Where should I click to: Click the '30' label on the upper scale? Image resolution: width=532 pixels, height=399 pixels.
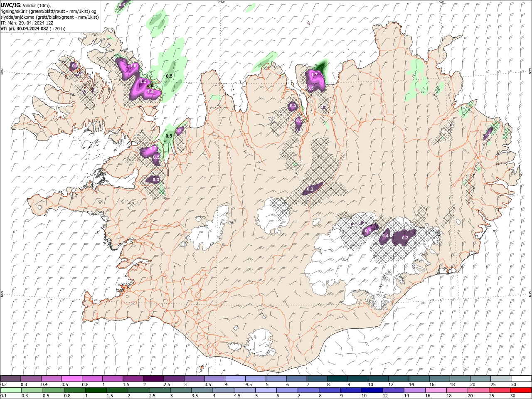(x=513, y=384)
